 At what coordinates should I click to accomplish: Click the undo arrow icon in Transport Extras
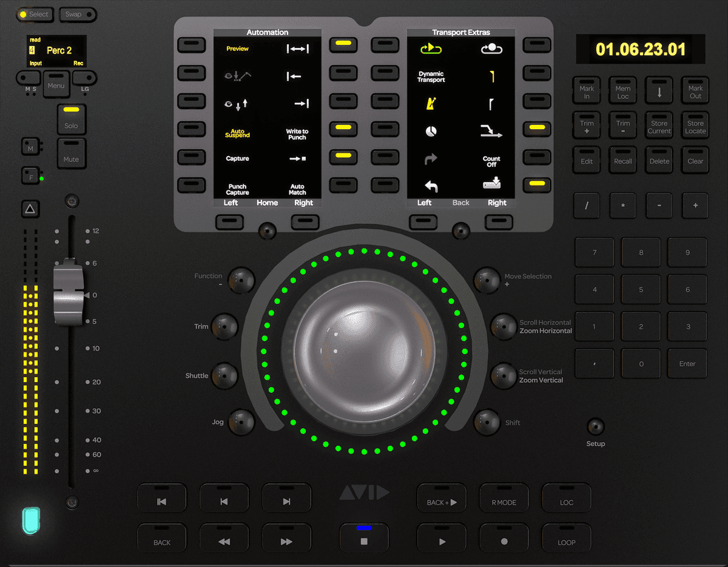[431, 186]
